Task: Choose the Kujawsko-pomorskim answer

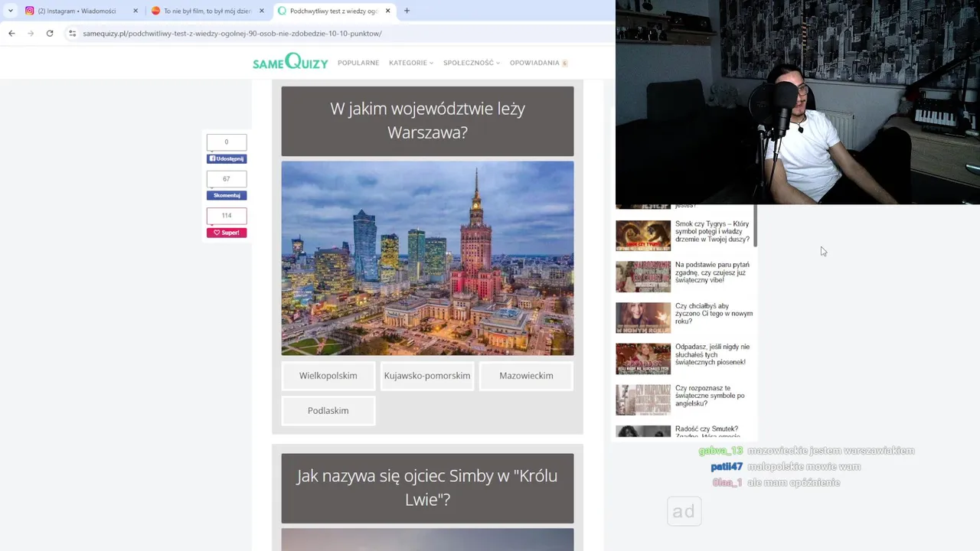Action: 427,376
